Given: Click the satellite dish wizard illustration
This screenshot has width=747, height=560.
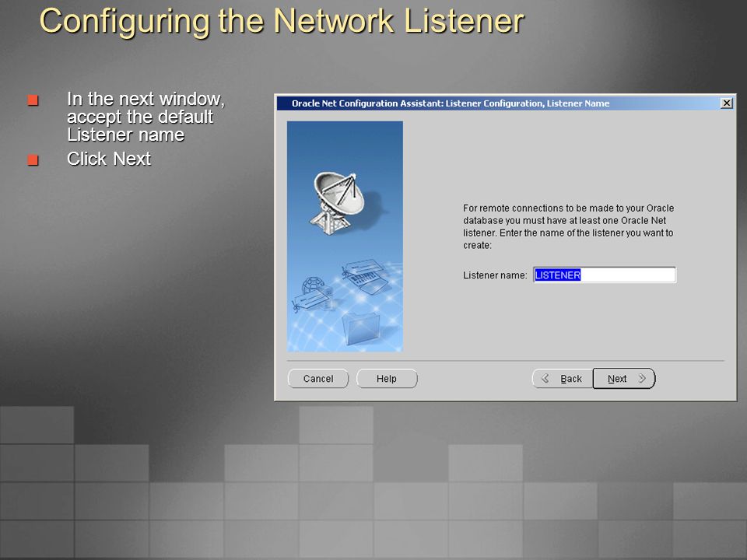Looking at the screenshot, I should pyautogui.click(x=345, y=236).
